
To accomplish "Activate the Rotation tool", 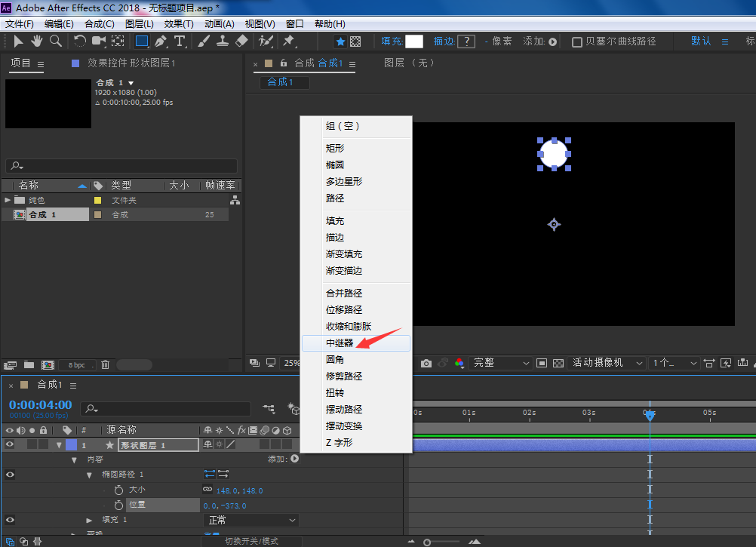I will [79, 41].
